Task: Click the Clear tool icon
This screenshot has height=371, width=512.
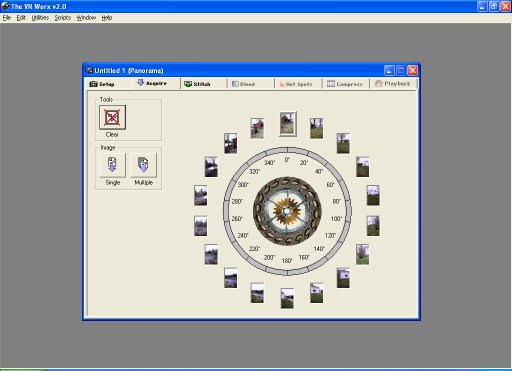Action: click(112, 117)
